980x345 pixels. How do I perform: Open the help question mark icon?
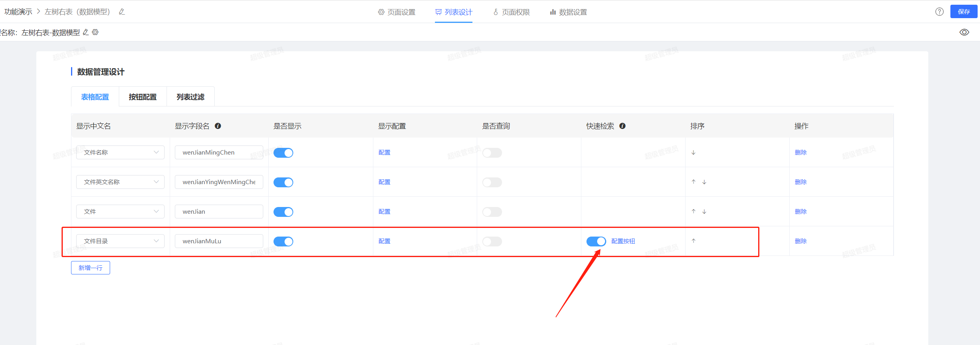(x=939, y=12)
